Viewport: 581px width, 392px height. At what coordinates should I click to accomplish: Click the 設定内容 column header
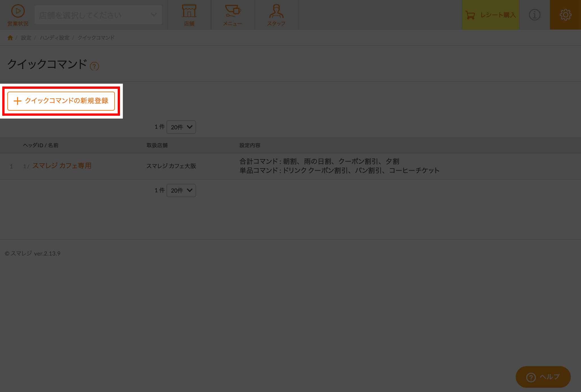[x=250, y=145]
